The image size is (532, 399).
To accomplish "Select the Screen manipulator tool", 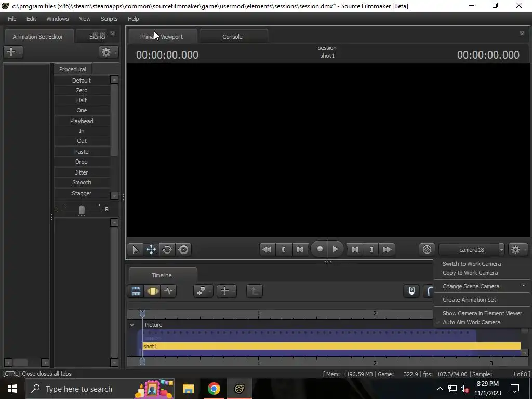I will (x=183, y=250).
